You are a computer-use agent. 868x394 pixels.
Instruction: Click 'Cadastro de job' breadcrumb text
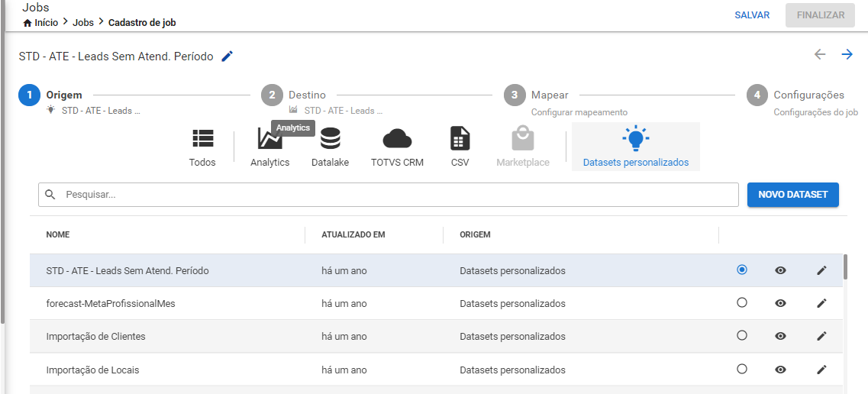coord(142,23)
